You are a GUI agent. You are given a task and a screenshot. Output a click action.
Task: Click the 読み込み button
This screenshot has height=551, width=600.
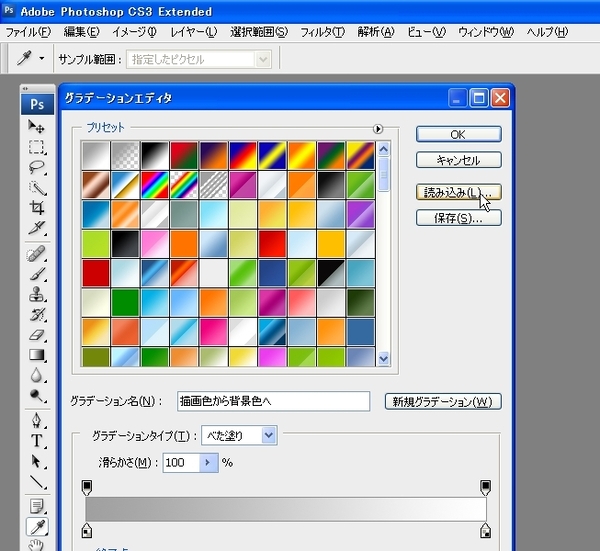point(457,190)
